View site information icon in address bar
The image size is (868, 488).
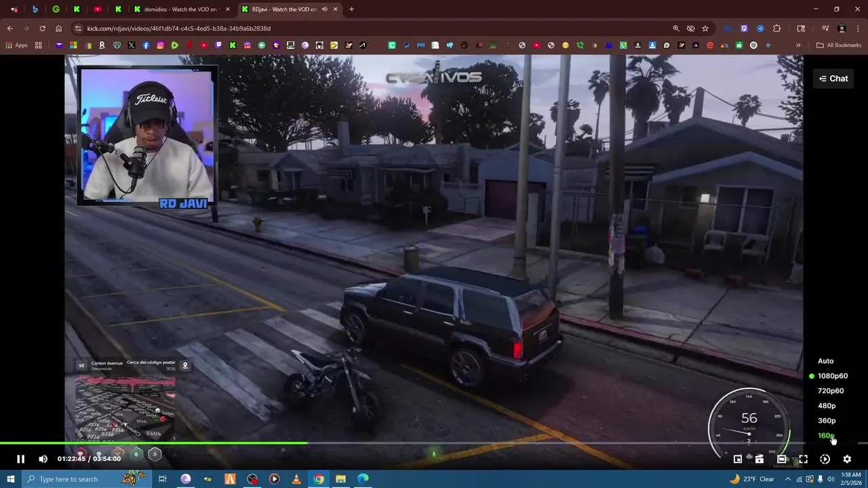(78, 28)
